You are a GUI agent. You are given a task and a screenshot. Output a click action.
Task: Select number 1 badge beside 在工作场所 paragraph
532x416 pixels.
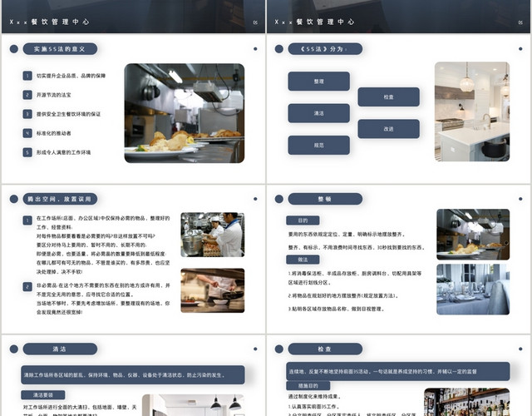(27, 220)
